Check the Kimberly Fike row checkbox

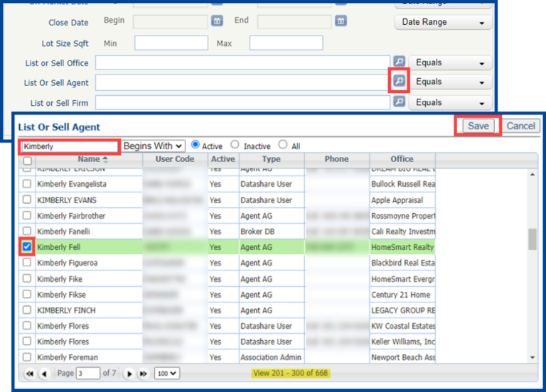coord(27,278)
